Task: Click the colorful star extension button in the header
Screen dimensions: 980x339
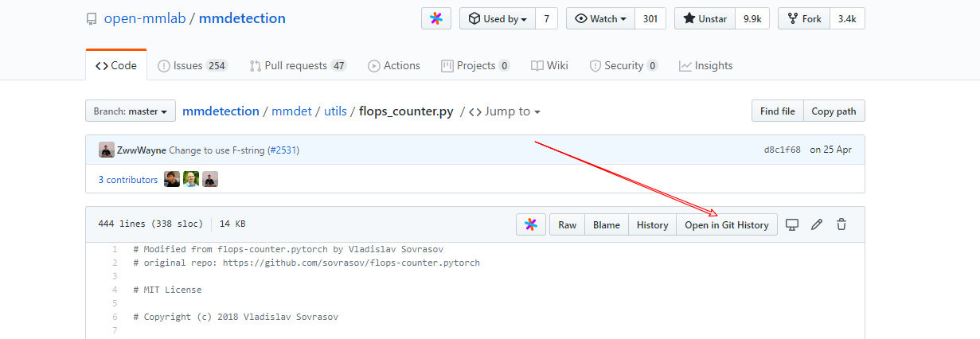Action: pos(435,18)
